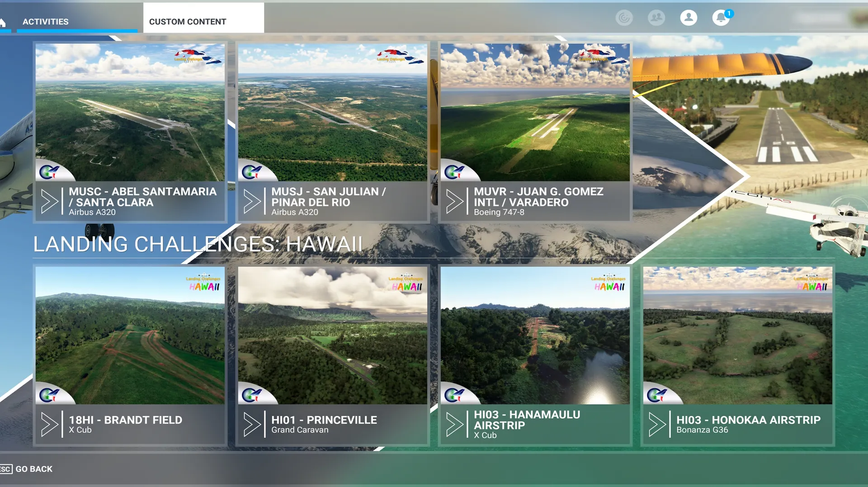Click creator logo on MUSJ card

coord(252,172)
